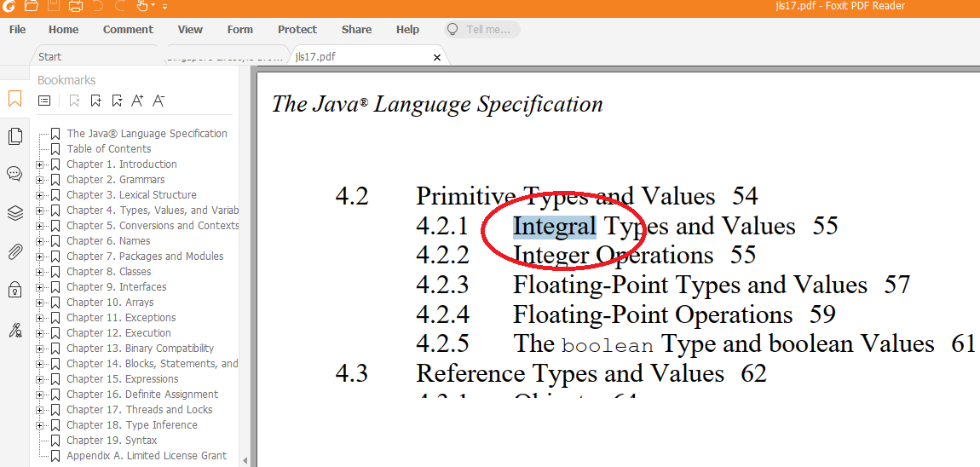Open the Form ribbon tab

(x=240, y=29)
